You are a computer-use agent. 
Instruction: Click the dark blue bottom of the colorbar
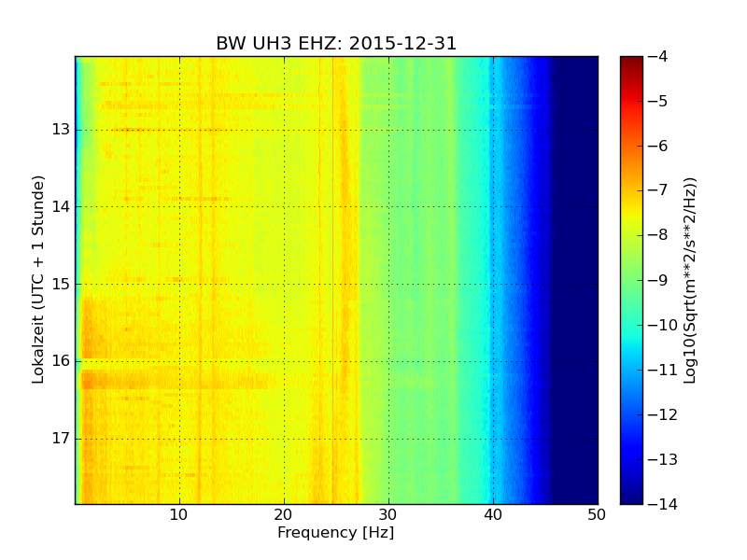pyautogui.click(x=632, y=496)
